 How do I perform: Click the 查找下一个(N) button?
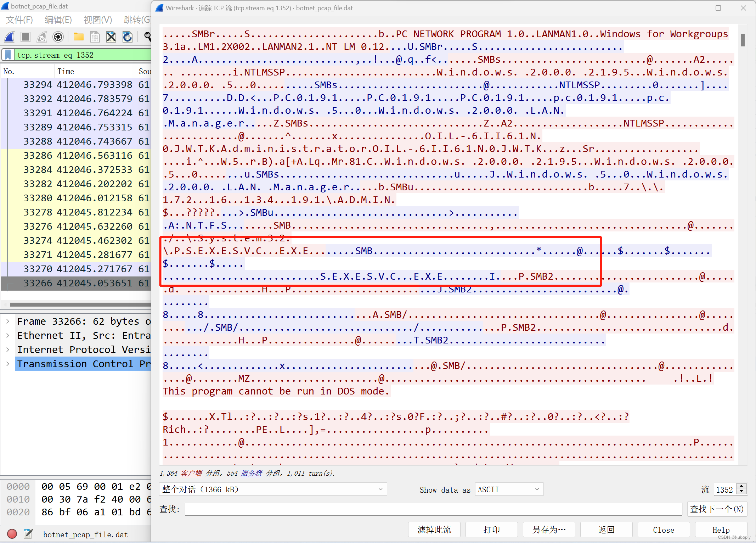[717, 509]
